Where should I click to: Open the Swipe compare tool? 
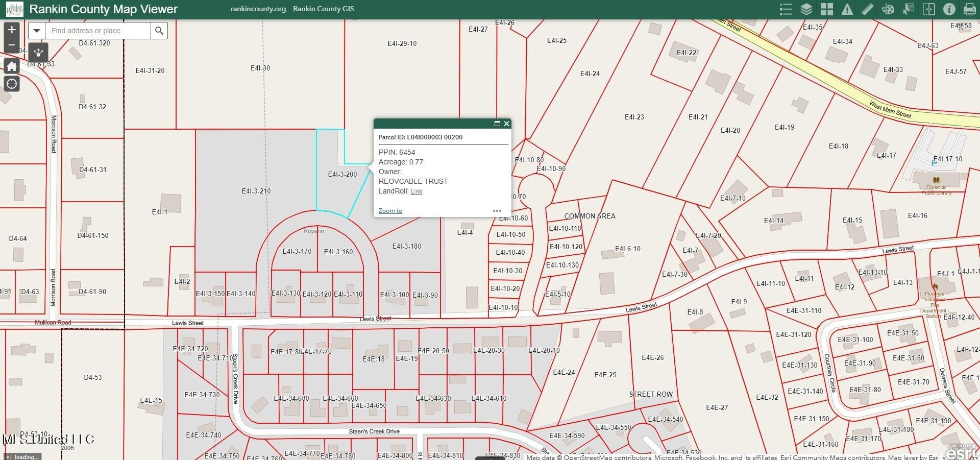point(929,9)
